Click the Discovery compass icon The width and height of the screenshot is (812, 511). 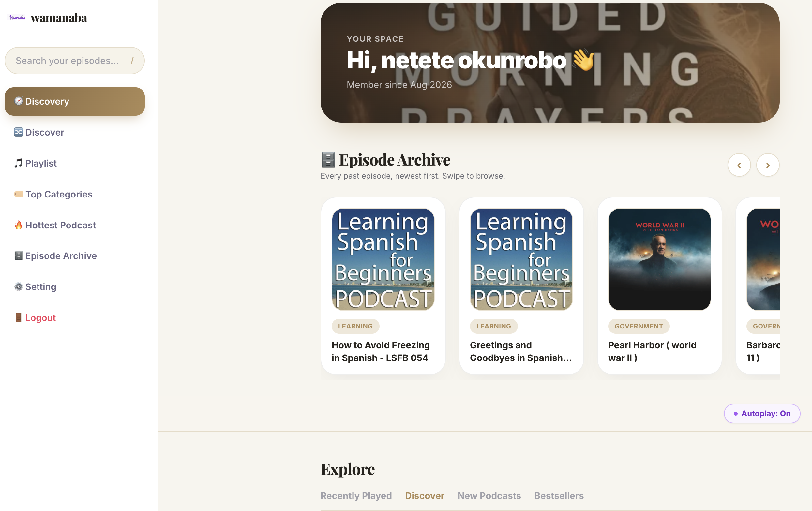click(19, 101)
